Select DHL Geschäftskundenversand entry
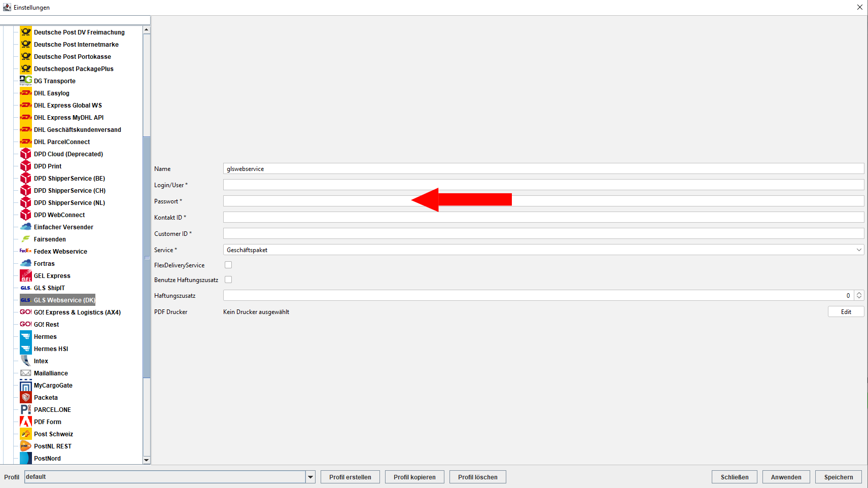The width and height of the screenshot is (868, 488). pyautogui.click(x=78, y=129)
